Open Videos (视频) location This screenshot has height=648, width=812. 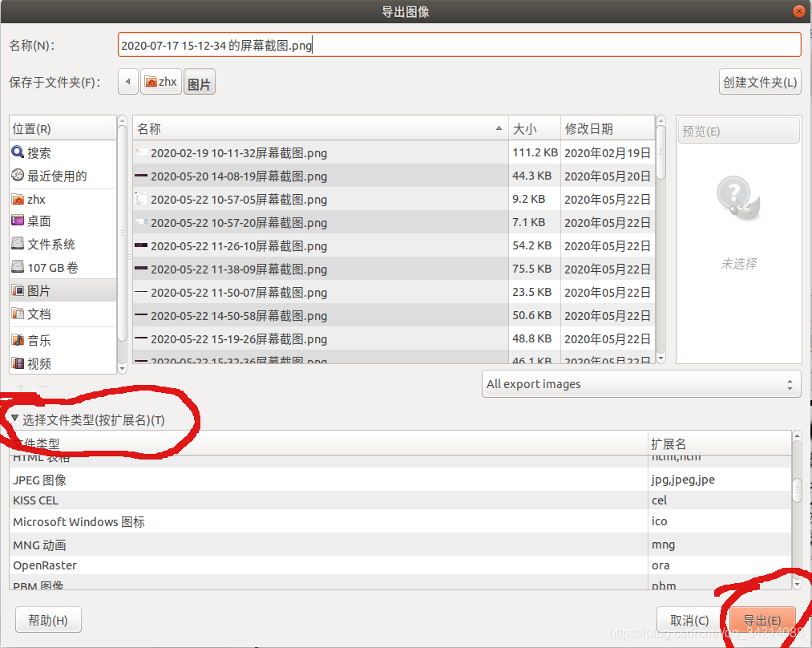[x=63, y=363]
